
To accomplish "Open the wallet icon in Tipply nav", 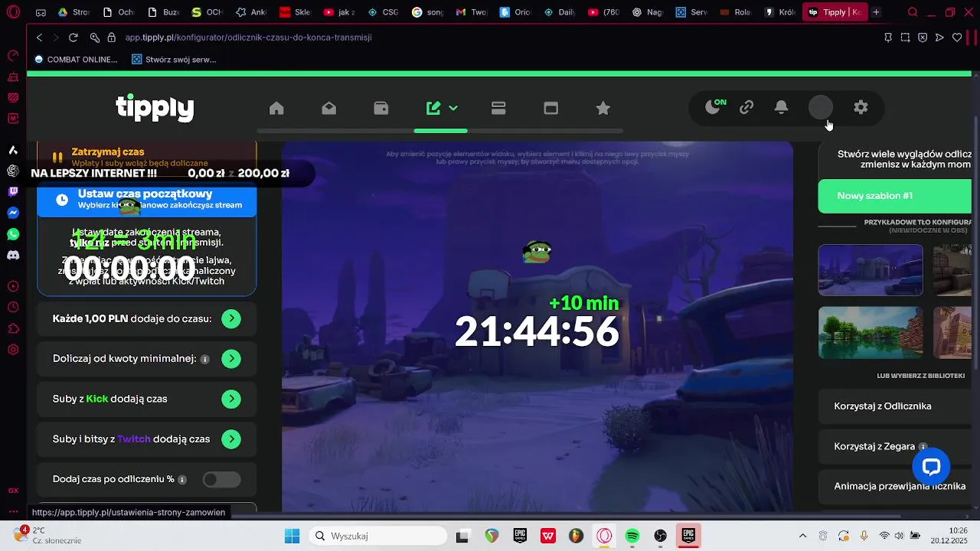I will 381,108.
